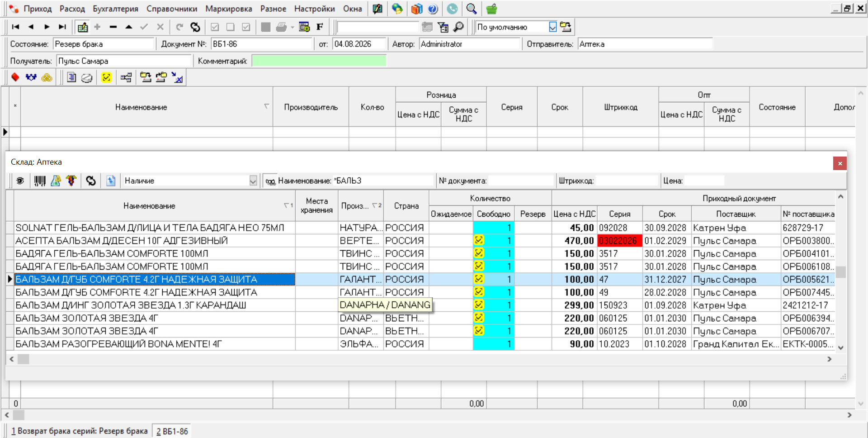Click the № документа filter field

pos(520,181)
